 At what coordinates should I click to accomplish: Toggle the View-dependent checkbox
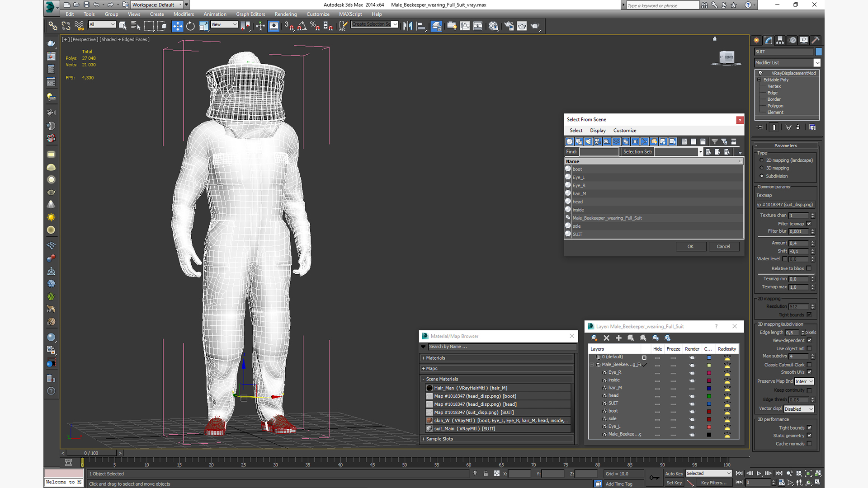click(x=809, y=340)
